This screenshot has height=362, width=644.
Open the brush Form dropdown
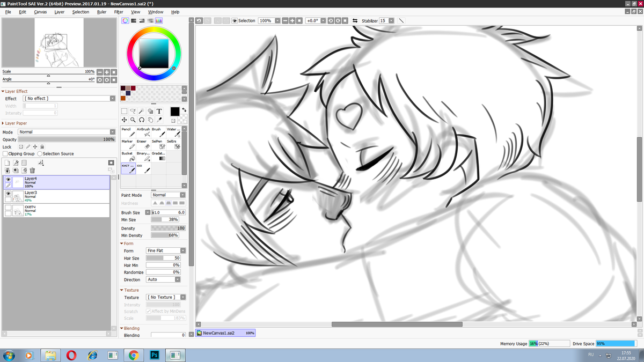166,251
